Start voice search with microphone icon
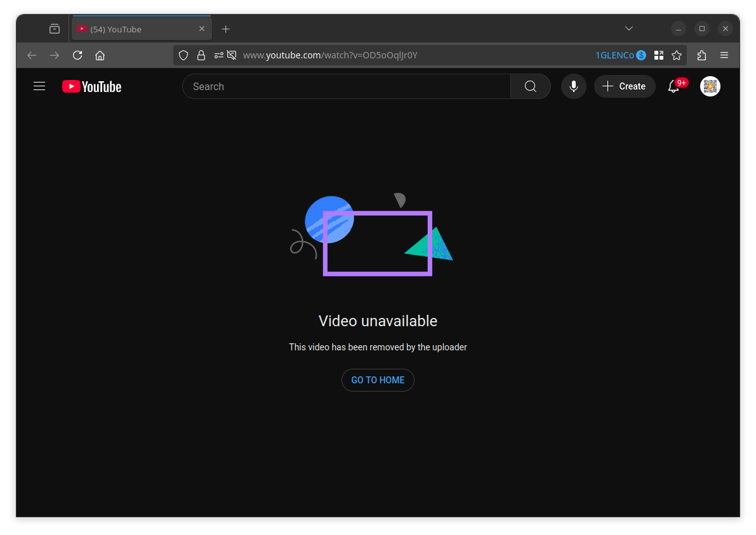756x535 pixels. click(574, 86)
